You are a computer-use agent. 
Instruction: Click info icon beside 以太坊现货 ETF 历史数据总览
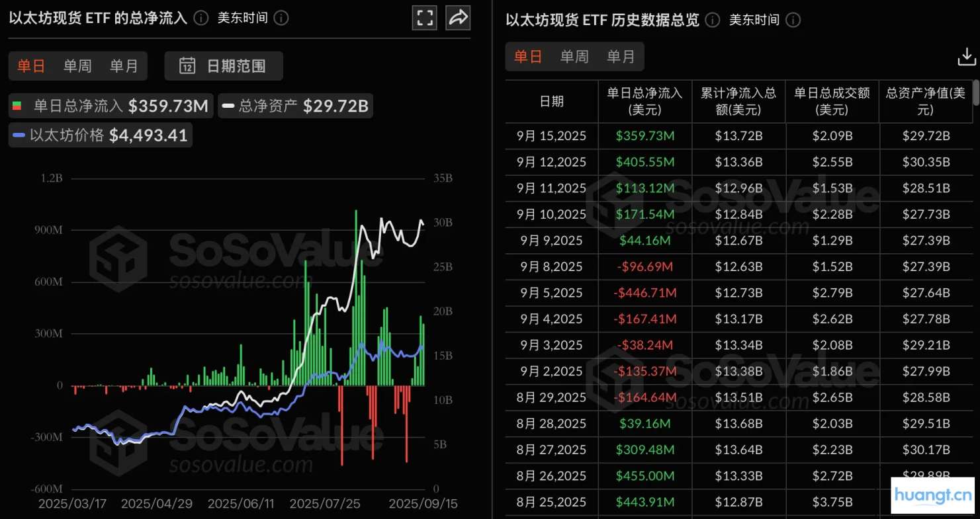pyautogui.click(x=712, y=20)
